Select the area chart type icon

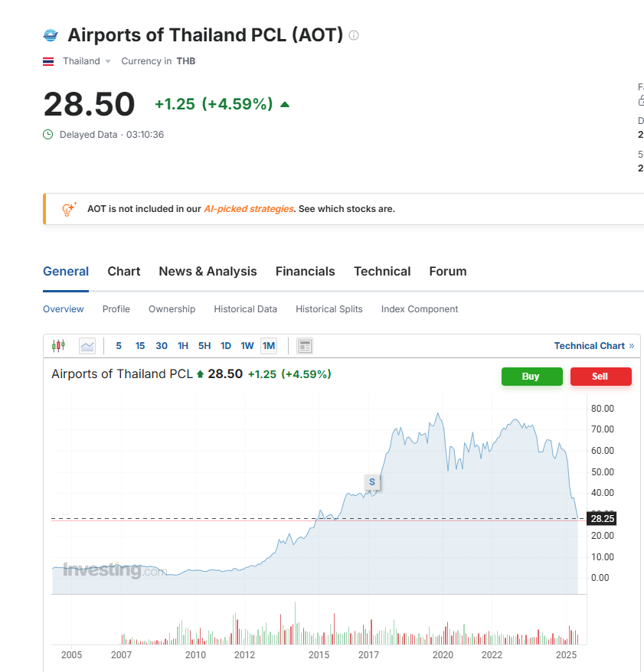coord(87,346)
